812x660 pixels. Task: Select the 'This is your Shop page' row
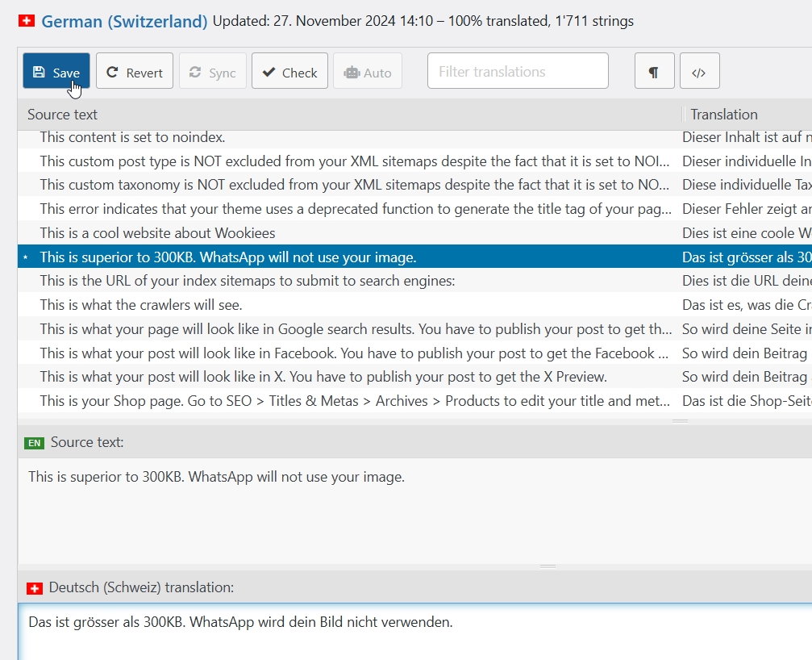(x=355, y=401)
